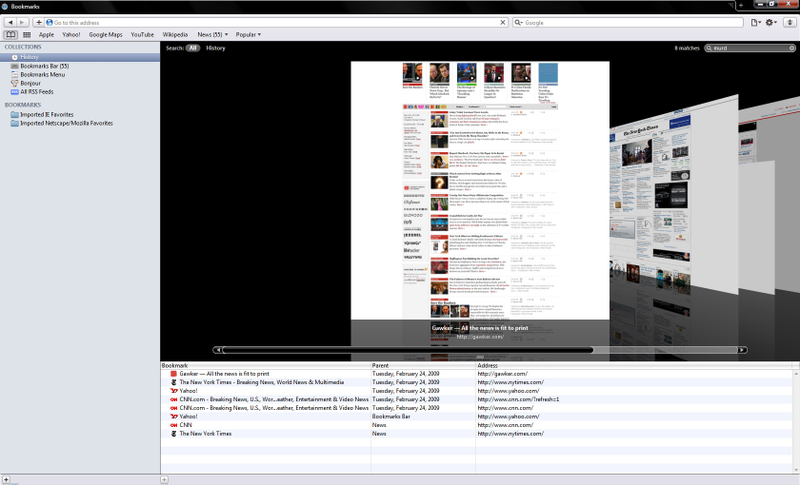This screenshot has height=485, width=800.
Task: Click the Imported Netscape/Mozilla Favorites folder icon
Action: click(15, 123)
